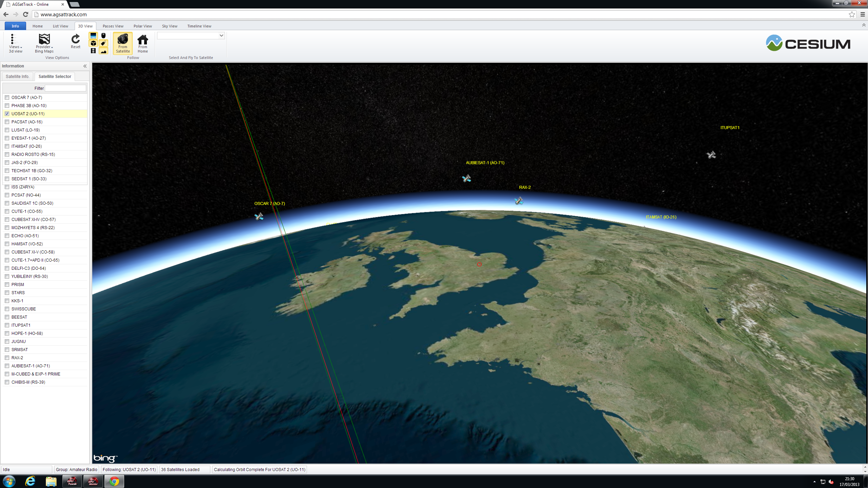Toggle the sky atmosphere icon
868x488 pixels.
click(93, 36)
